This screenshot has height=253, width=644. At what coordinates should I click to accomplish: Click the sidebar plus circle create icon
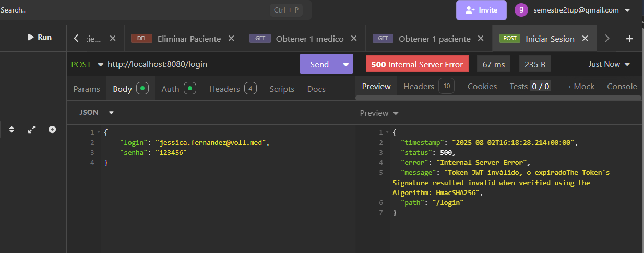tap(52, 129)
